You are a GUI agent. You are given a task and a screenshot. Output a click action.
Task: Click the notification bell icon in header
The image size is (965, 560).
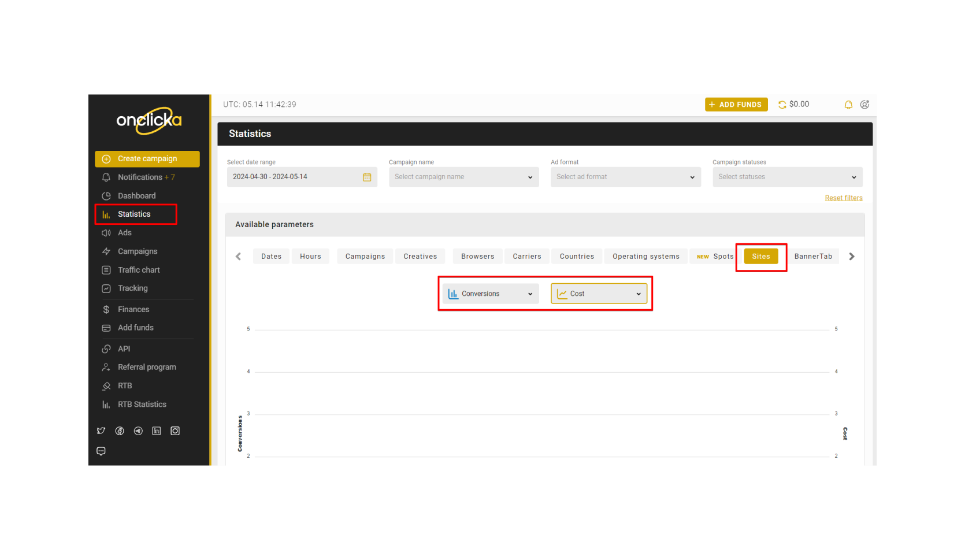[848, 105]
